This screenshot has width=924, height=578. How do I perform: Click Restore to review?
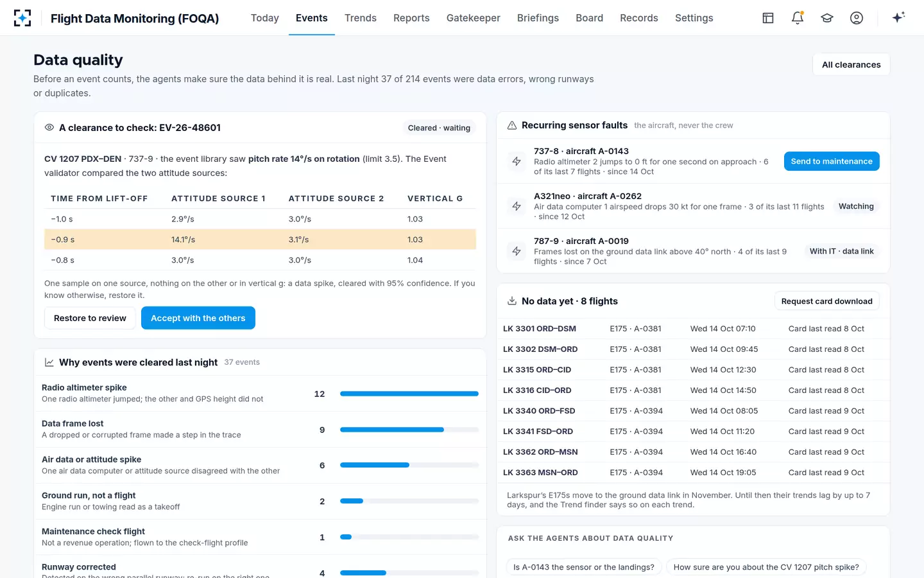point(90,318)
